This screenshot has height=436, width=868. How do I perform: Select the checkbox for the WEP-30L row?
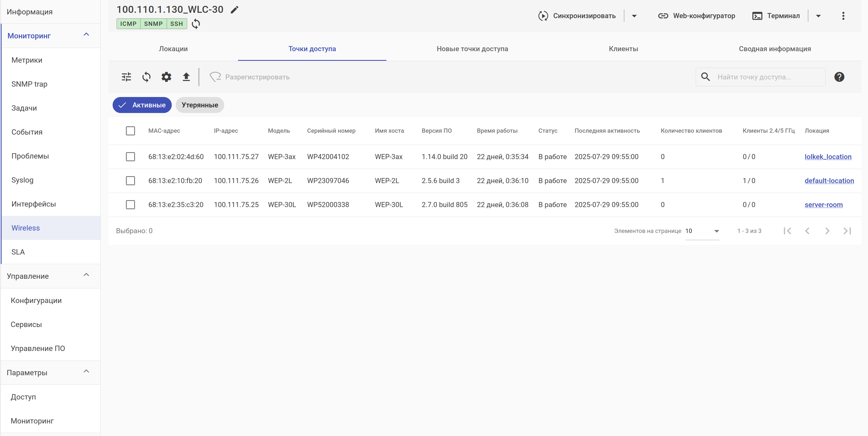tap(130, 205)
